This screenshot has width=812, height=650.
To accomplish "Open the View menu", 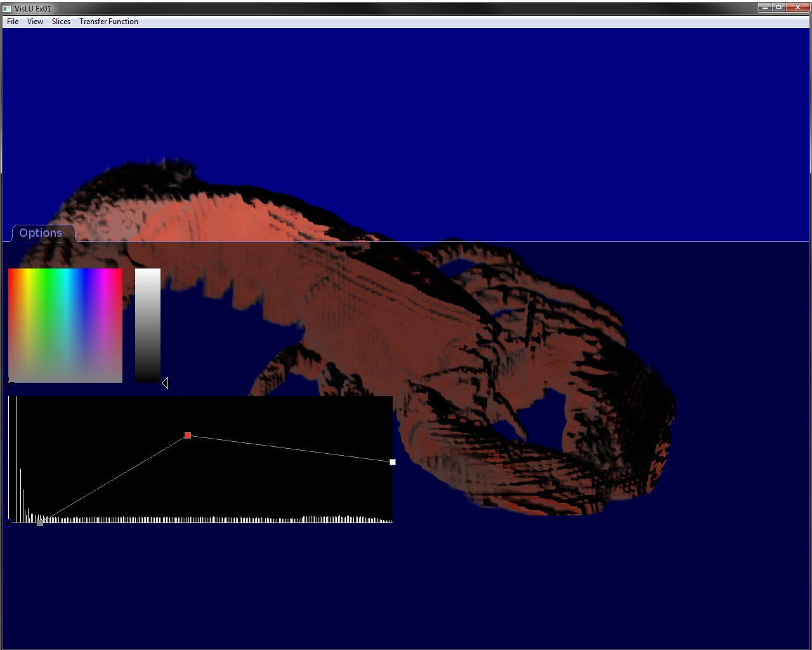I will point(35,21).
